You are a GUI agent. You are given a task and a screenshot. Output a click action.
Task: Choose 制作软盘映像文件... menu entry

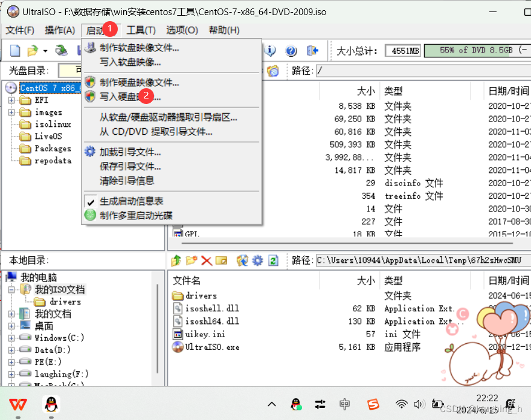[x=172, y=48]
